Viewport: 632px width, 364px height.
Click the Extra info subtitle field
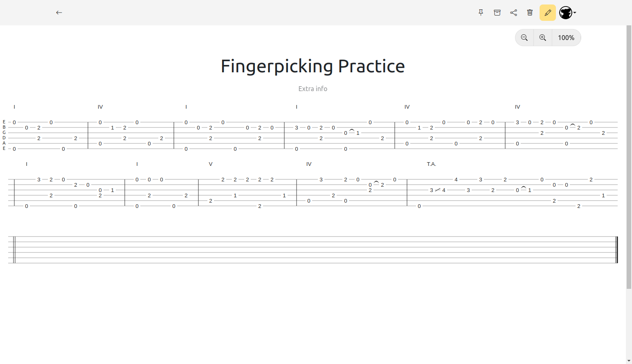tap(313, 89)
